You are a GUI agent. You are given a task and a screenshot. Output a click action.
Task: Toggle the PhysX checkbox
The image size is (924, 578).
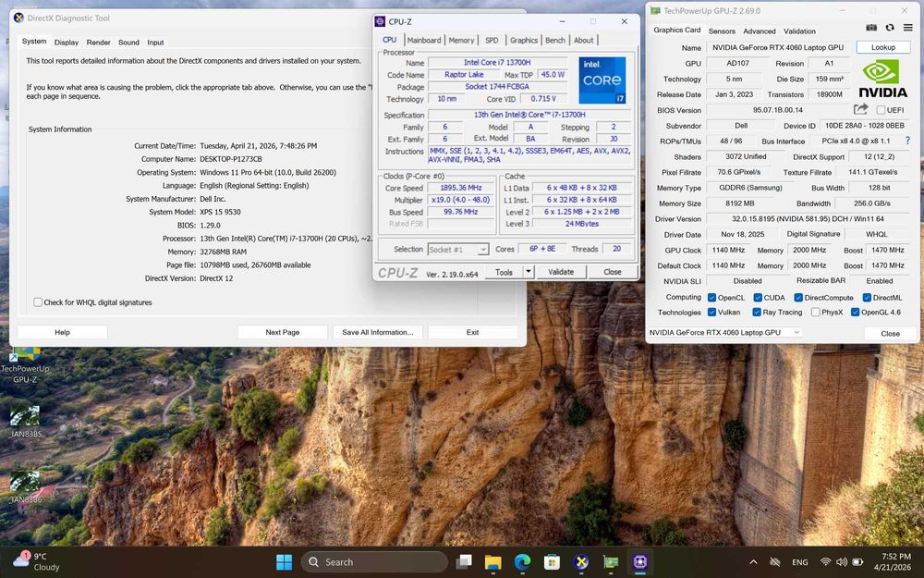[x=816, y=312]
